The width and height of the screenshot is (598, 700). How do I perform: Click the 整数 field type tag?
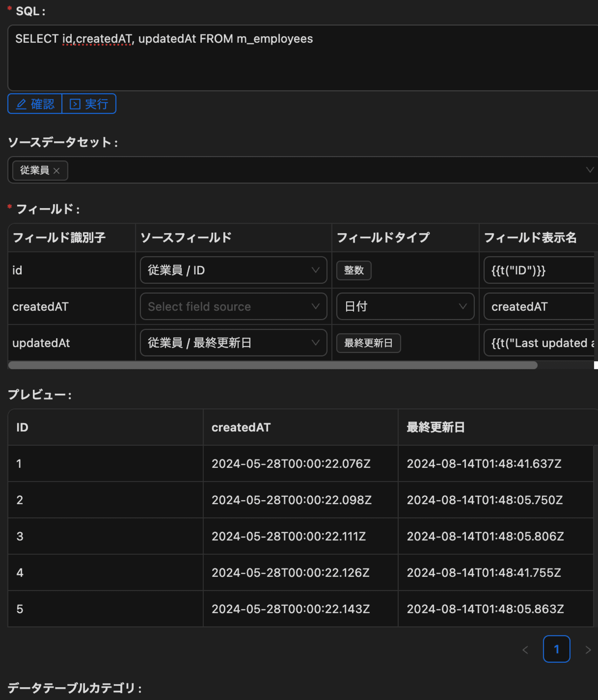354,270
